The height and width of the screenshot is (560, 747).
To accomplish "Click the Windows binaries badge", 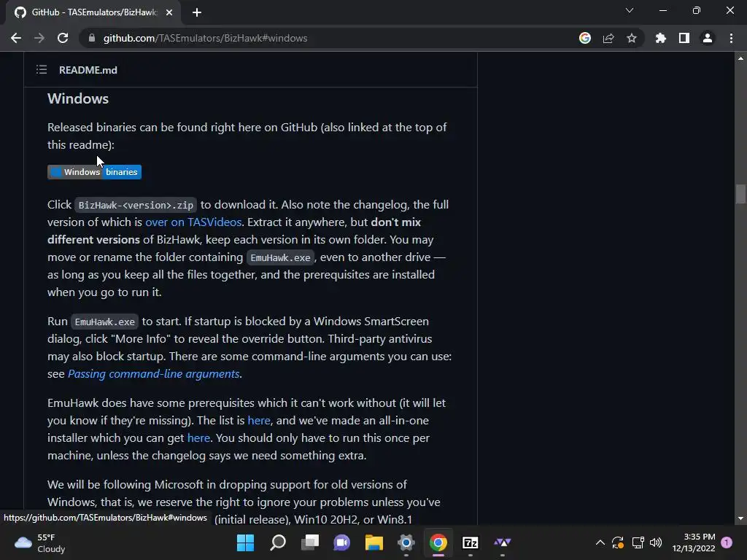I will [94, 172].
